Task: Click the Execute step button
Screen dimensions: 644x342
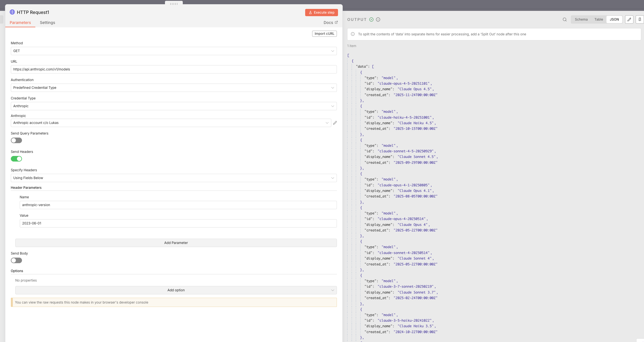Action: pos(321,13)
